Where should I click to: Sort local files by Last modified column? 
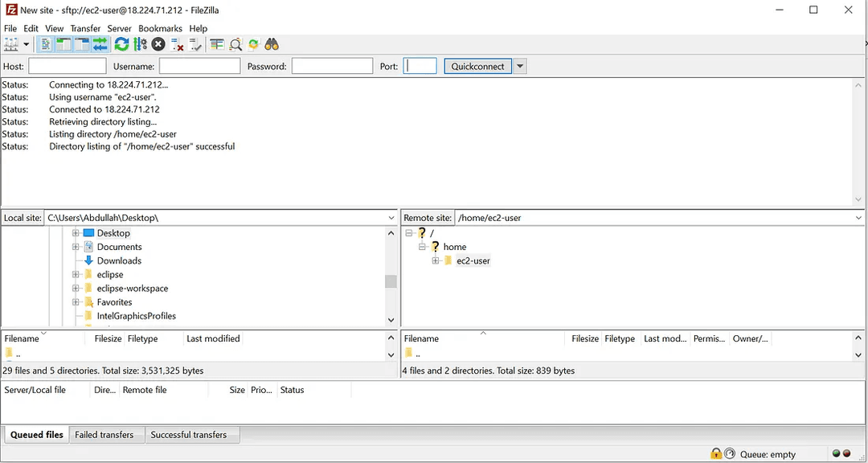(x=213, y=338)
